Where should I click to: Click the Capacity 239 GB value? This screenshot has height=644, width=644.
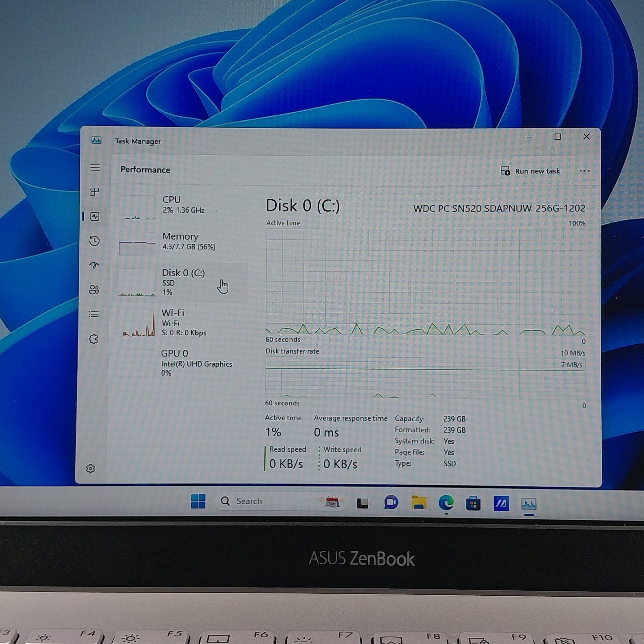coord(454,419)
